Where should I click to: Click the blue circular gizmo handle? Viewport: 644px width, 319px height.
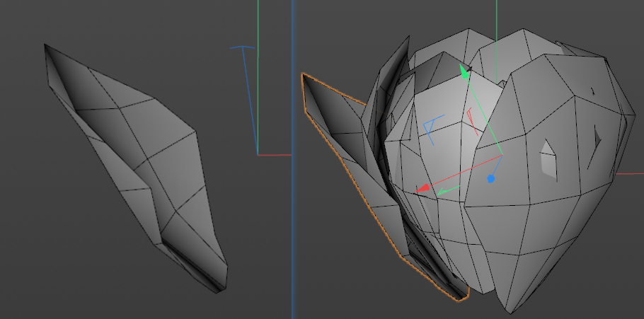[490, 180]
